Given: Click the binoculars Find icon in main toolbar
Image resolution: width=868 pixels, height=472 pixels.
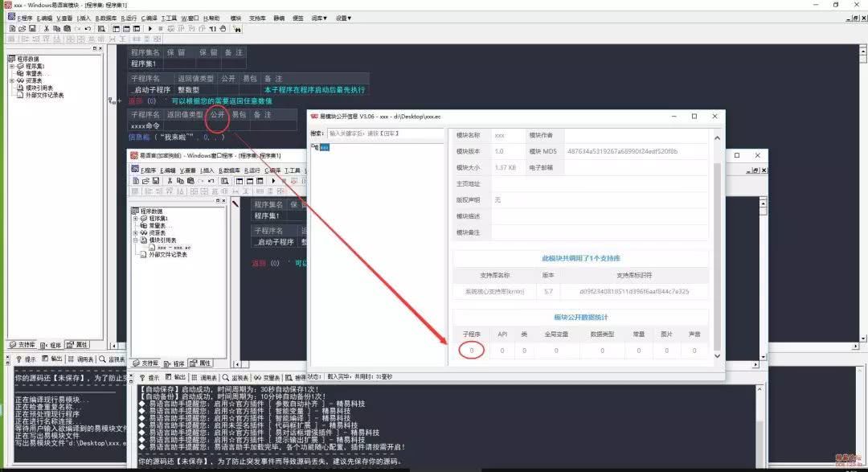Looking at the screenshot, I should click(100, 29).
